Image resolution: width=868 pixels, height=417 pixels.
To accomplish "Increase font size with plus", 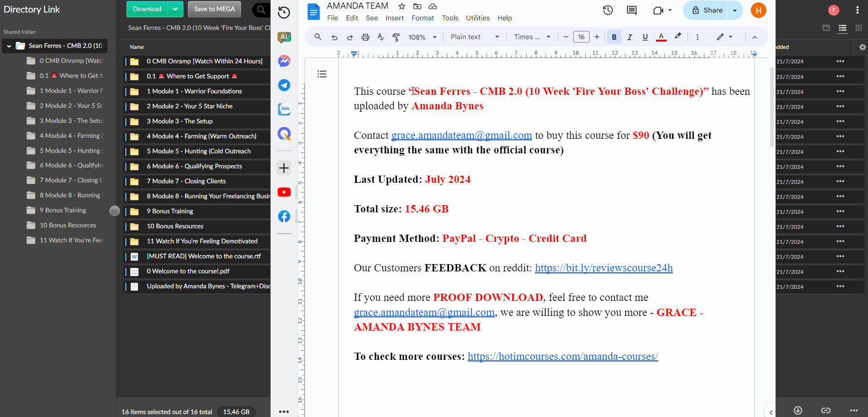I will coord(597,37).
